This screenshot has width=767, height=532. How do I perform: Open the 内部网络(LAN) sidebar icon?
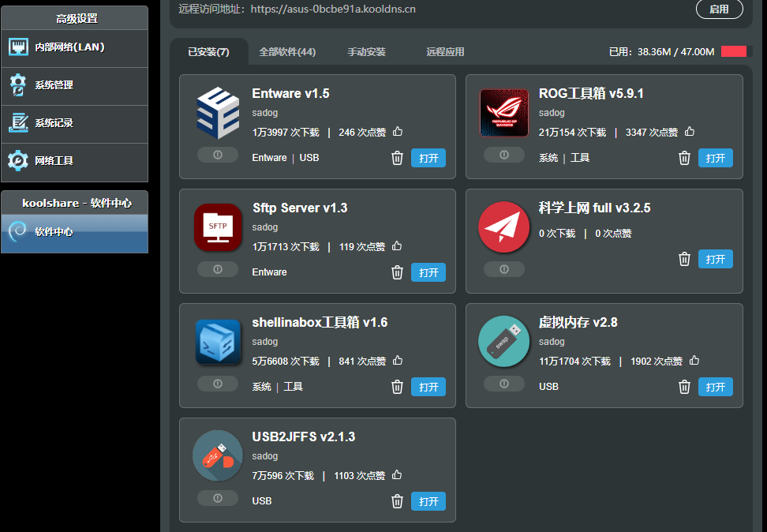(18, 47)
